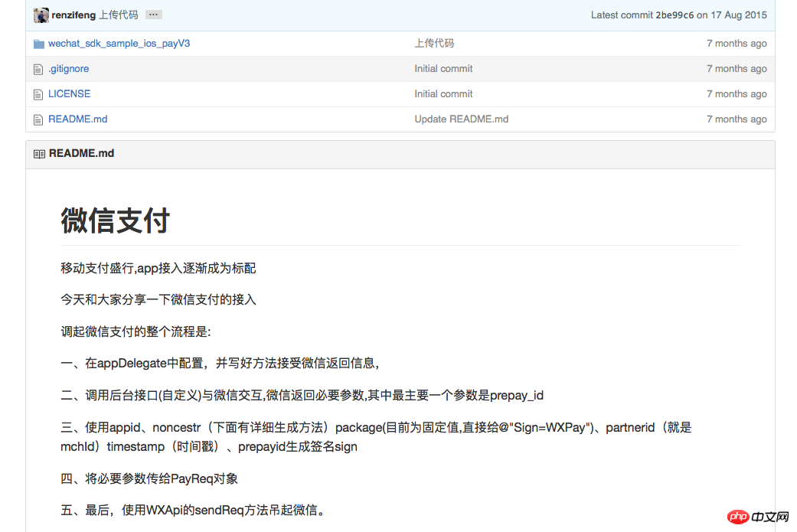Click renzifeng's avatar image
Image resolution: width=797 pixels, height=532 pixels.
coord(41,15)
